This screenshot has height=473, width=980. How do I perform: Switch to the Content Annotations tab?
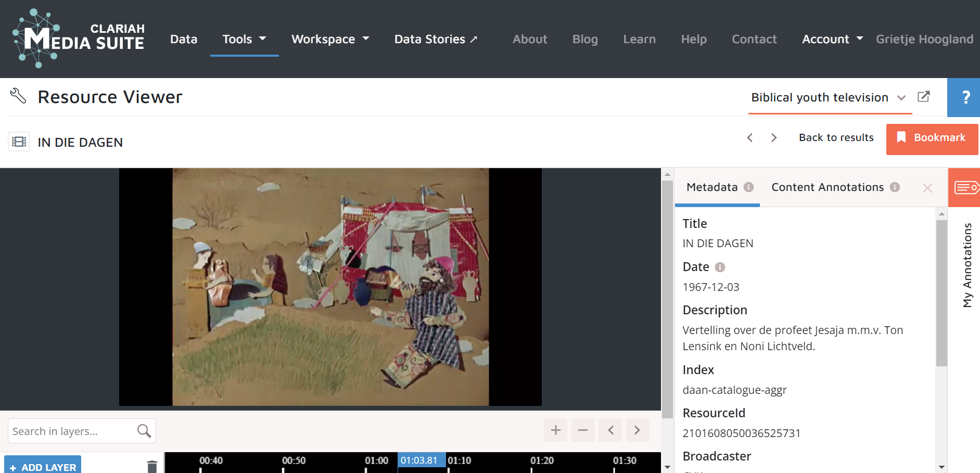[x=828, y=187]
